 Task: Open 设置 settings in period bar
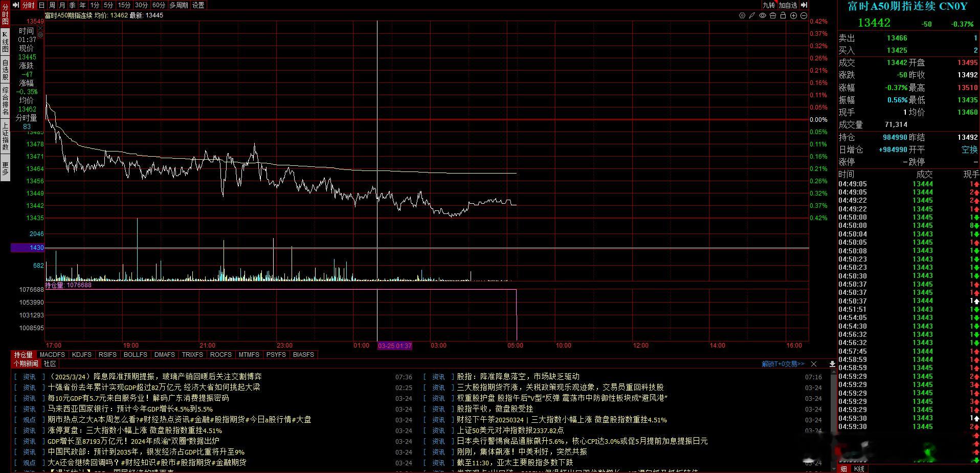pyautogui.click(x=198, y=5)
